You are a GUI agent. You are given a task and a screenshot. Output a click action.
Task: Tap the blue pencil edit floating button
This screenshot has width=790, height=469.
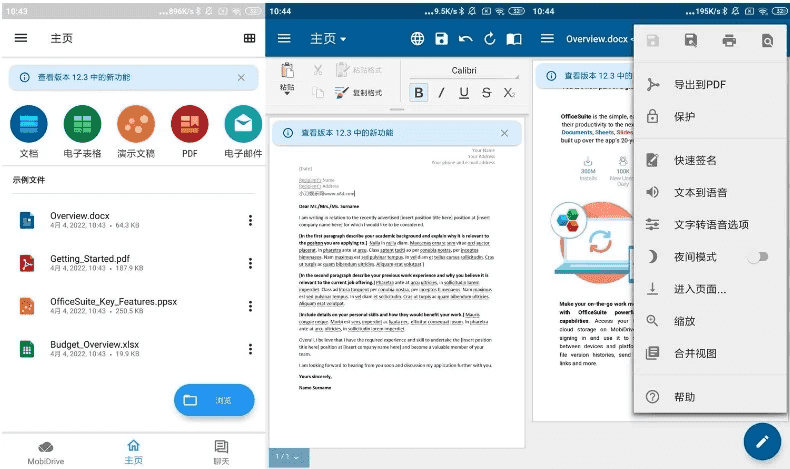(761, 440)
